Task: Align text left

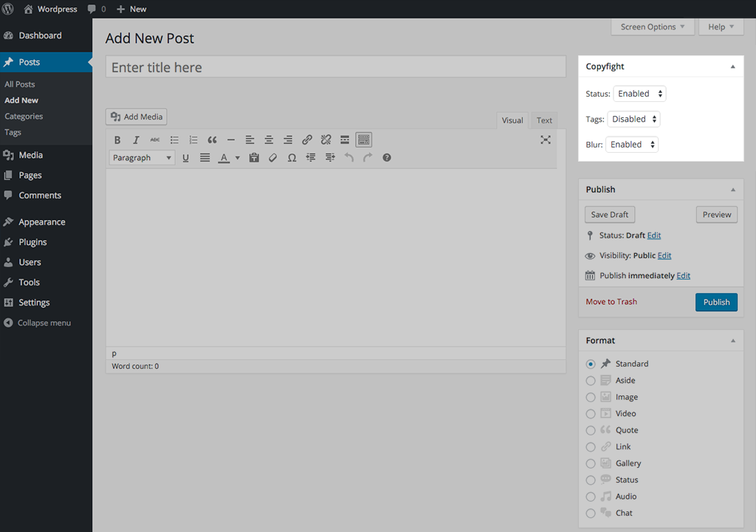Action: (x=250, y=139)
